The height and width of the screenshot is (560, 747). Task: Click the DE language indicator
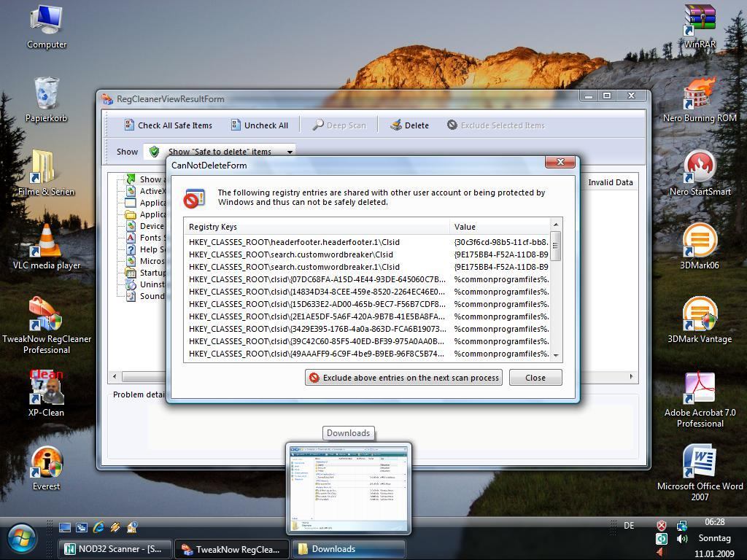pos(629,526)
